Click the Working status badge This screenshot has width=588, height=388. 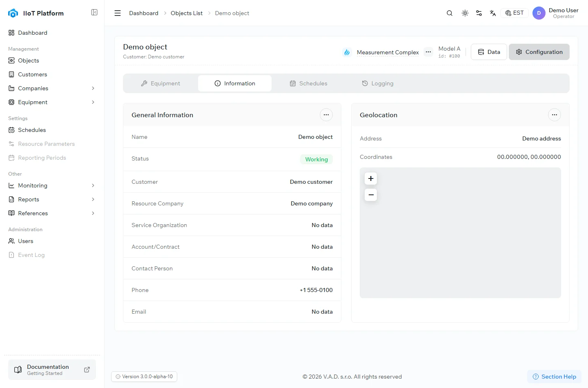pos(316,159)
